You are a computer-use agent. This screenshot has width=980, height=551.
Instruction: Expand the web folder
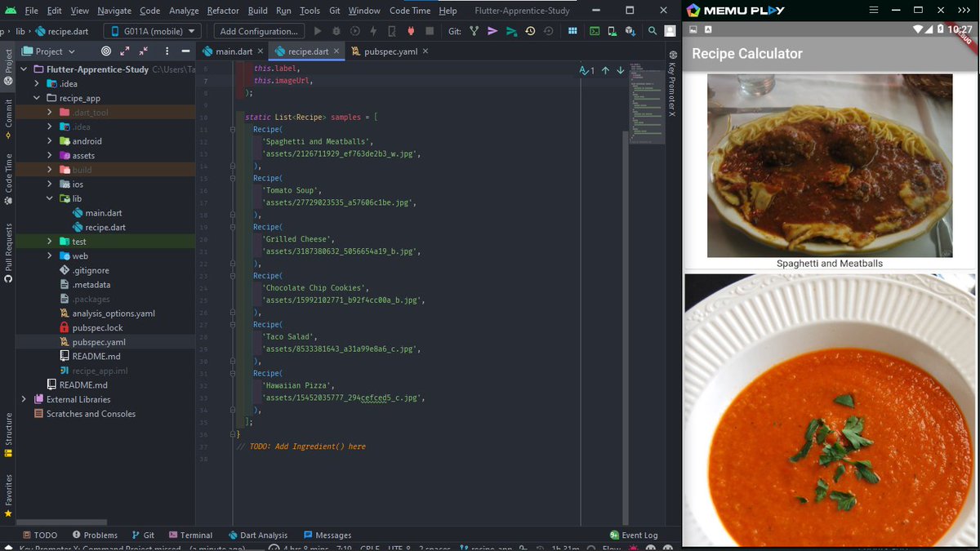(x=50, y=256)
